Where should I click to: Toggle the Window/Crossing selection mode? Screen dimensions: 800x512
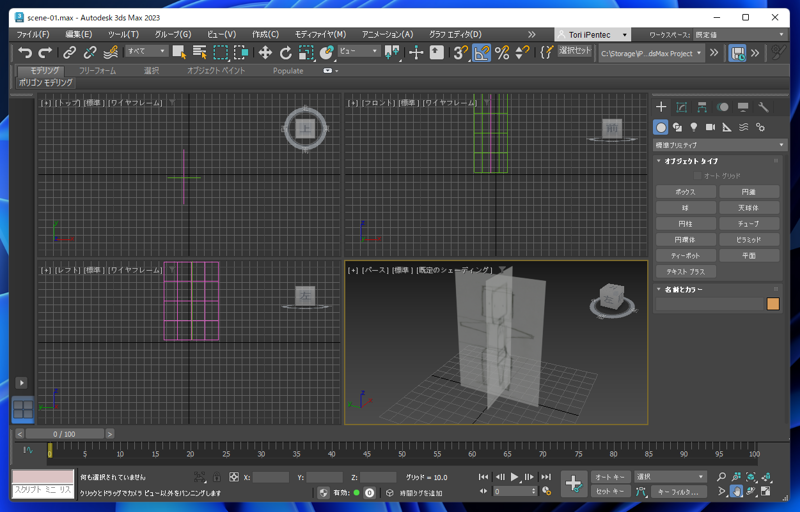(x=241, y=52)
